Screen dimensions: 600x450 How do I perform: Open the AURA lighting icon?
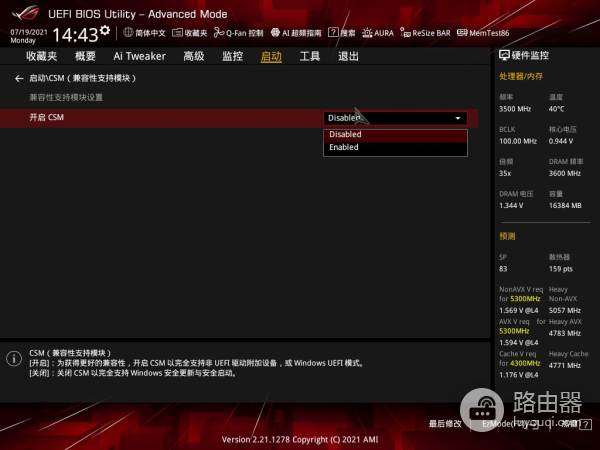pos(367,33)
